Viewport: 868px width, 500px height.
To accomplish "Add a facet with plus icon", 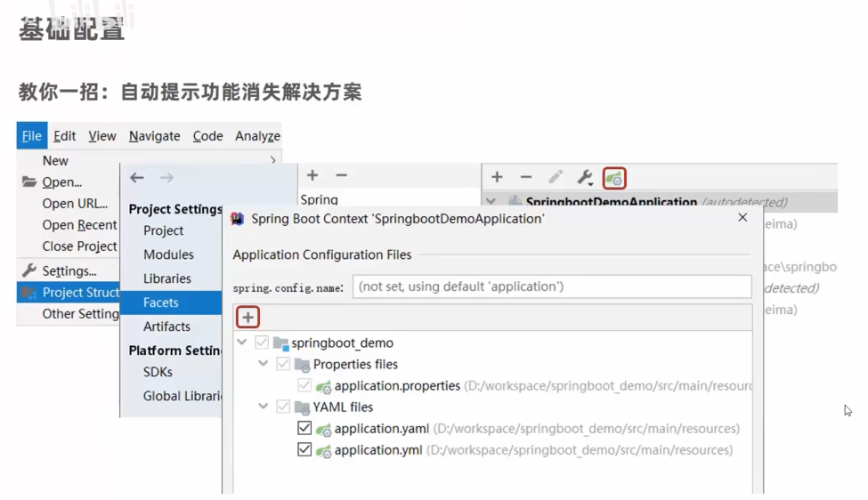I will 312,175.
